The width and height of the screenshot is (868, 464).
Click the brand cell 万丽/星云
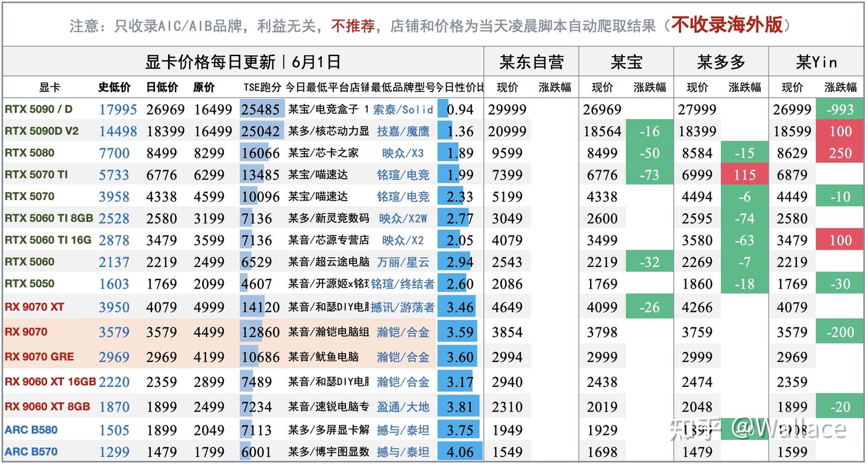pos(403,262)
